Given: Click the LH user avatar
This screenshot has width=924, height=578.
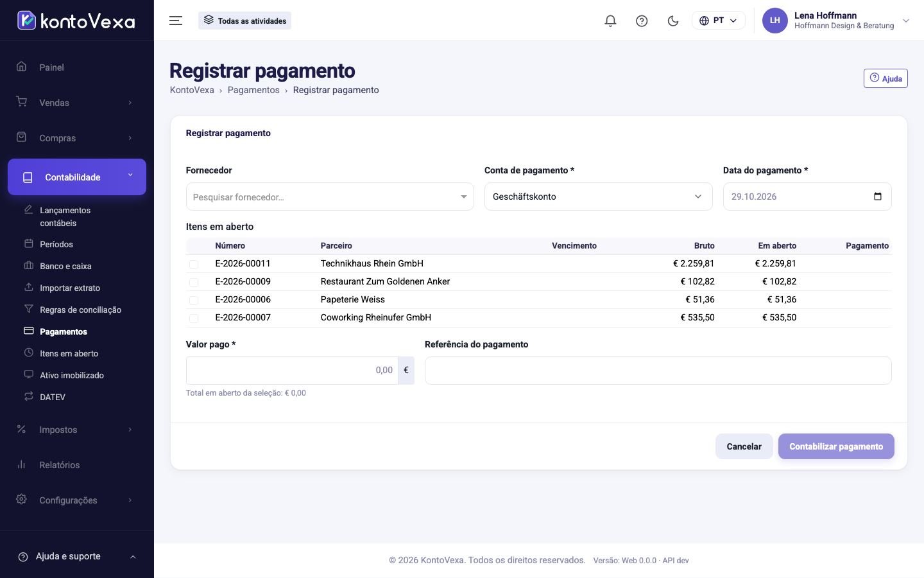Looking at the screenshot, I should click(x=774, y=21).
